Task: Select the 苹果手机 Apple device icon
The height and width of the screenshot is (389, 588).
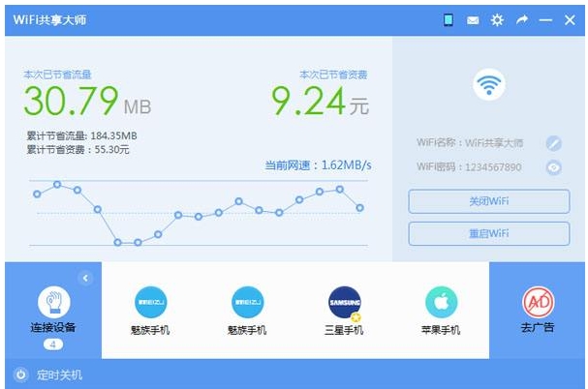Action: point(441,303)
